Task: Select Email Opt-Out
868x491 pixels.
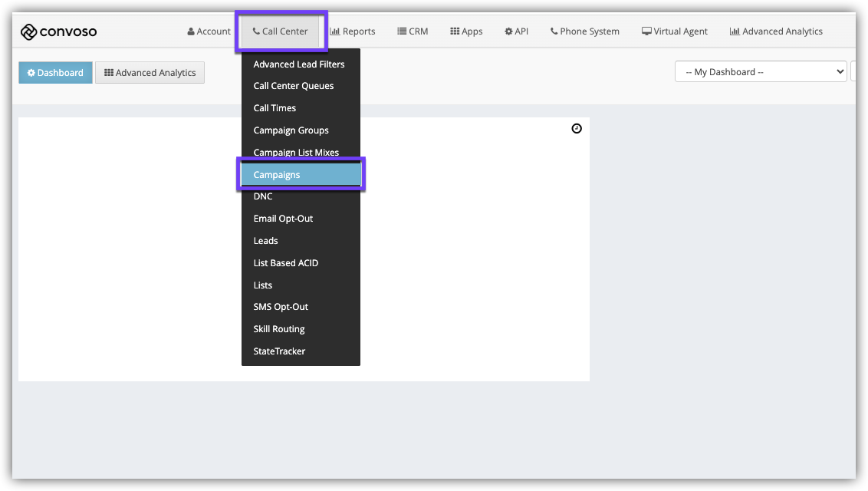Action: (x=301, y=219)
